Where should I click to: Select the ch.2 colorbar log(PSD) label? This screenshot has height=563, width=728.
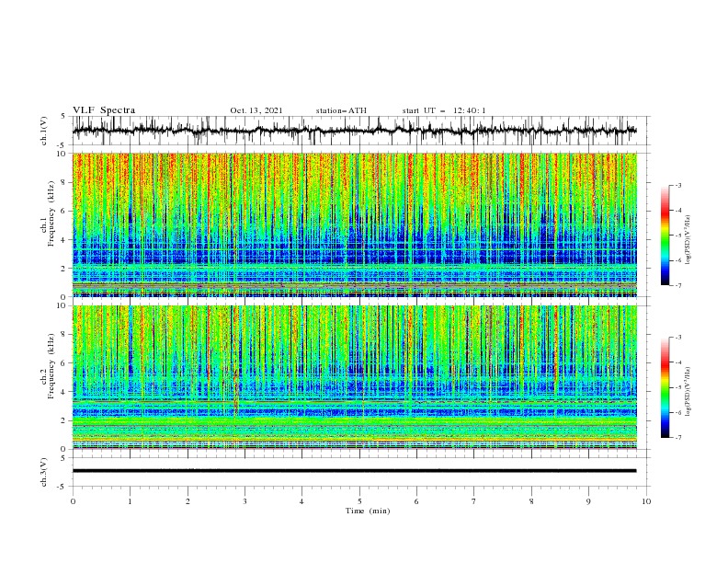point(688,391)
